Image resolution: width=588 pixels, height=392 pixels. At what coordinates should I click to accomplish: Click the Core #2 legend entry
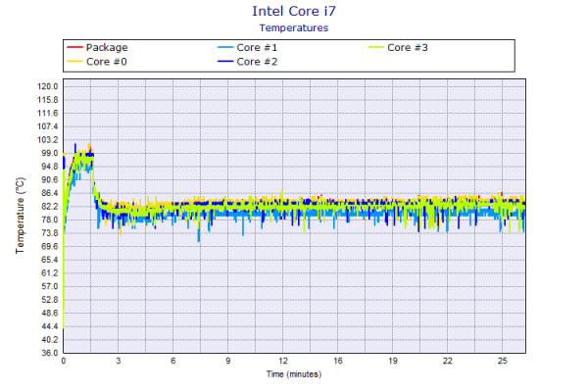(x=248, y=62)
